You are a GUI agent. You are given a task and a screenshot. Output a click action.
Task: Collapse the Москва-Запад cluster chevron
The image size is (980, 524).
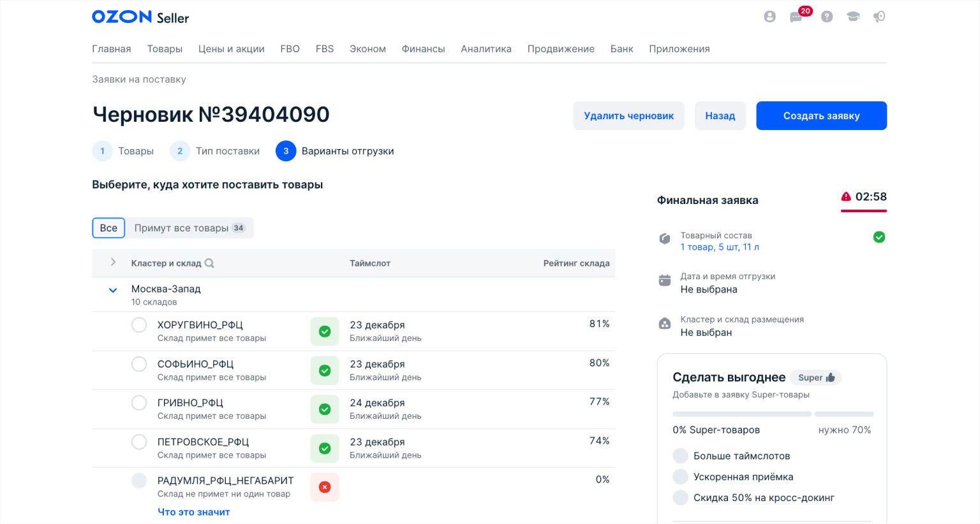[x=113, y=290]
